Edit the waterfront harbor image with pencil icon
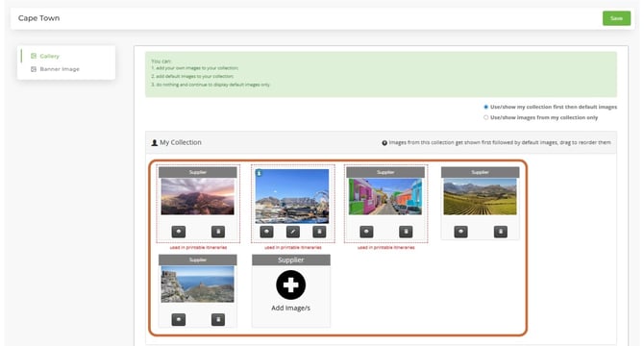This screenshot has height=346, width=644. coord(293,232)
